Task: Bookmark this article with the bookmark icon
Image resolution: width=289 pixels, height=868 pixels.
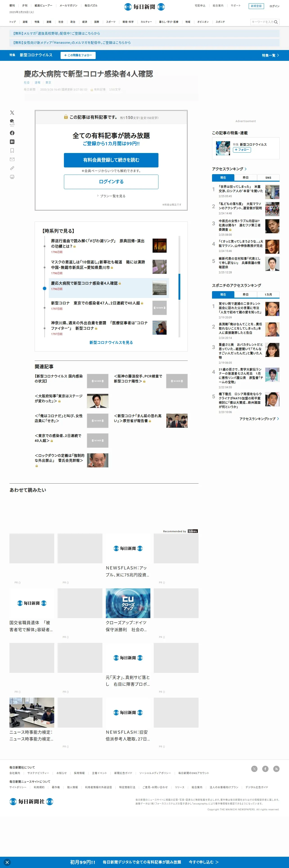Action: [x=12, y=151]
